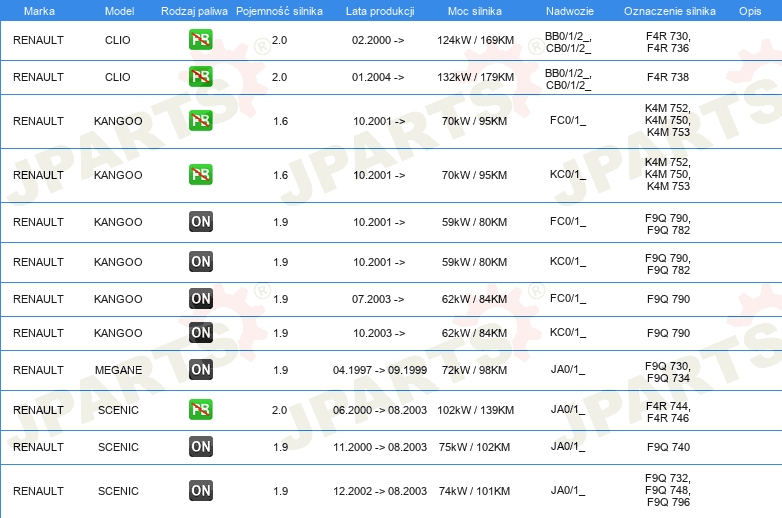782x518 pixels.
Task: Select the diesel icon in the KANGOO 10.2003 row
Action: (x=200, y=333)
